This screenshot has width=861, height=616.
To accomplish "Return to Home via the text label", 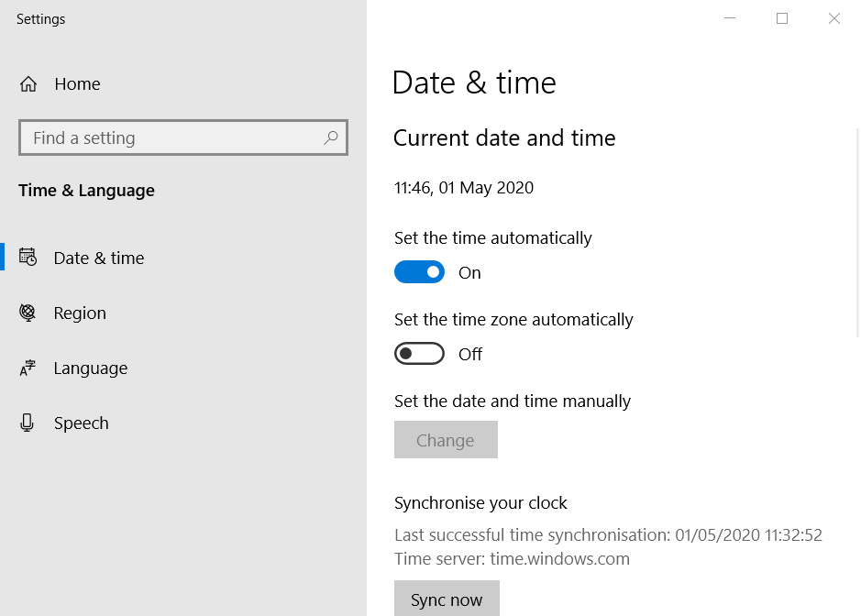I will 77,84.
